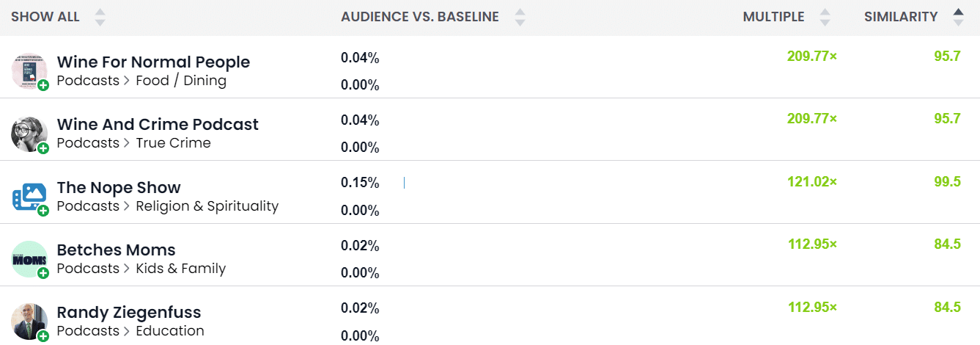Open the Wine And Crime Podcast avatar image
The height and width of the screenshot is (345, 980).
(29, 134)
